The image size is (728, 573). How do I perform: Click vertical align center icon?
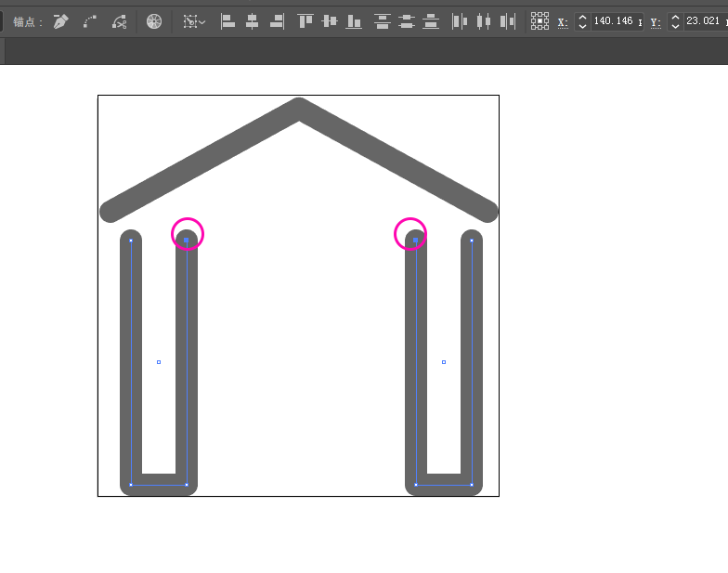tap(330, 21)
